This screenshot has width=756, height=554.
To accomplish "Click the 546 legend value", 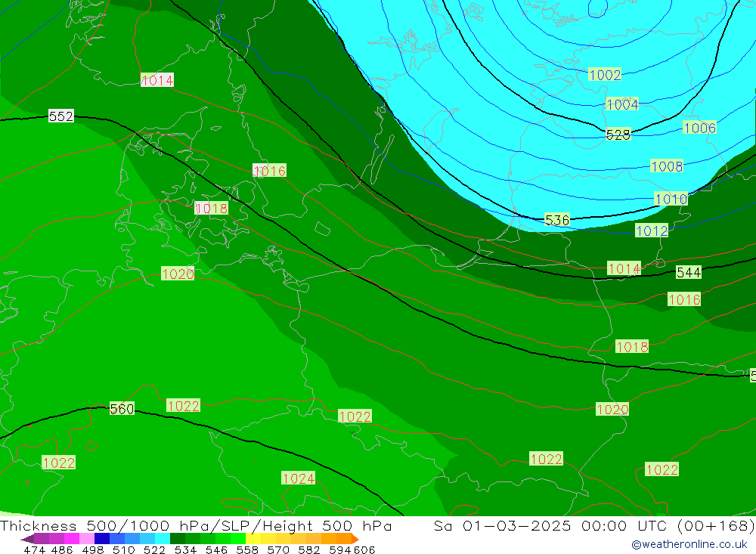I will (x=216, y=550).
